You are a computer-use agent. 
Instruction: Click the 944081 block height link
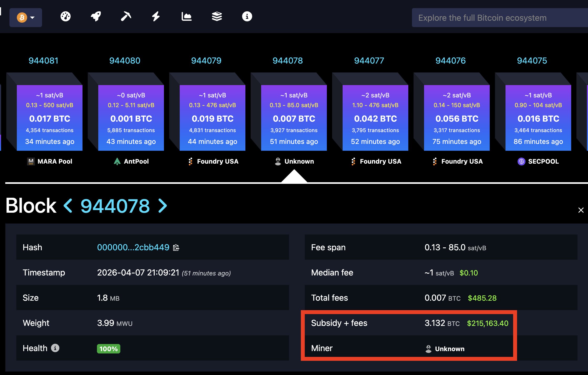(43, 61)
